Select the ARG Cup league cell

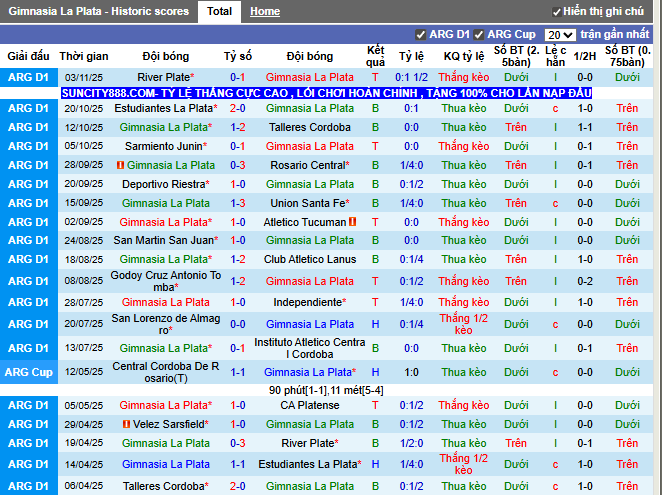click(29, 372)
